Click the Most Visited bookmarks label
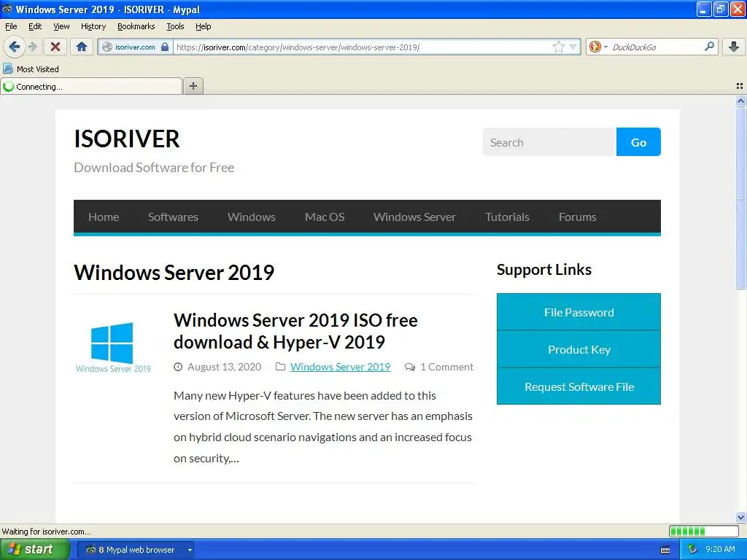 [x=38, y=69]
